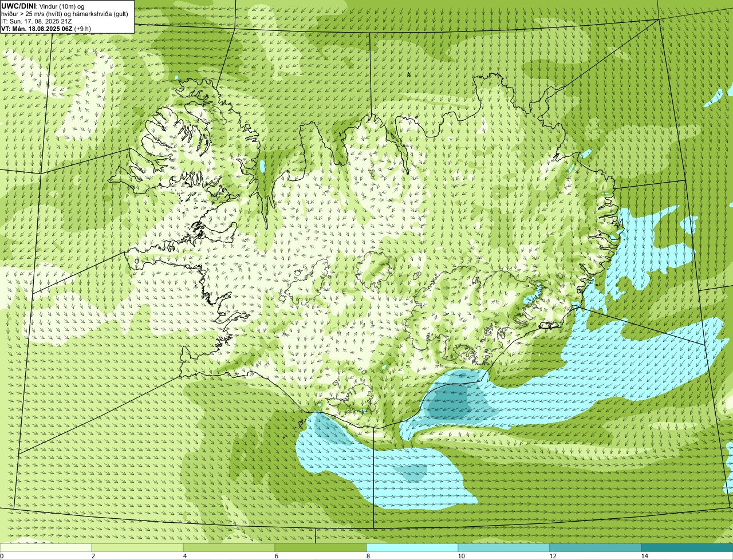Click the legend scale label "10"
This screenshot has width=733, height=560.
tap(461, 556)
